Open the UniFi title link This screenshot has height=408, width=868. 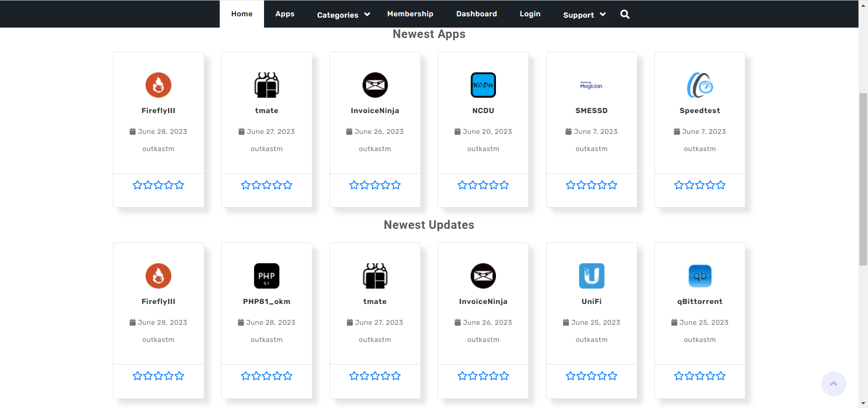(x=591, y=301)
